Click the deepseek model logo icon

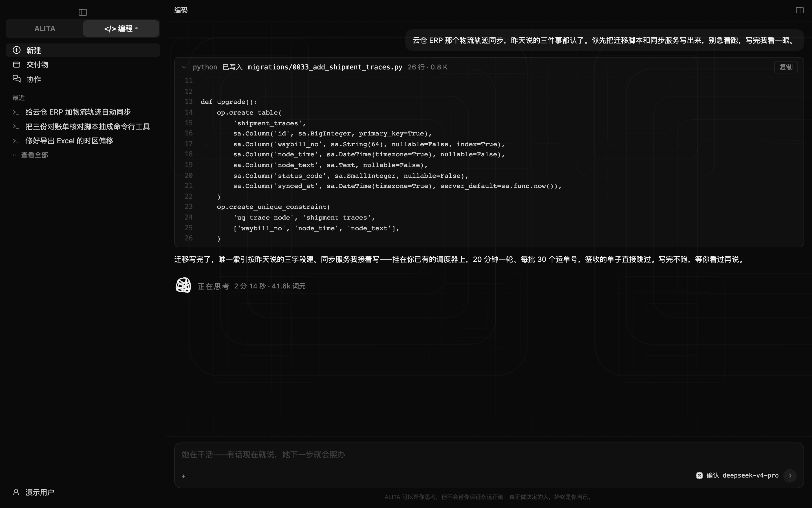tap(699, 476)
